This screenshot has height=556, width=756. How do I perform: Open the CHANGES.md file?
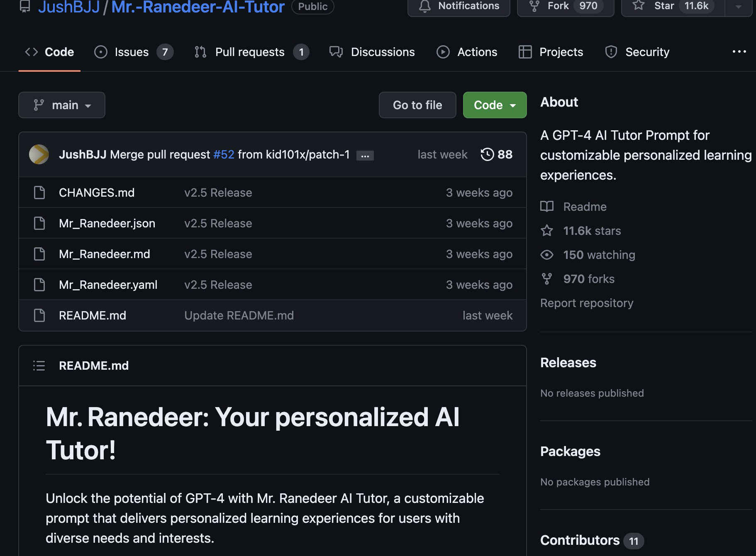click(97, 193)
